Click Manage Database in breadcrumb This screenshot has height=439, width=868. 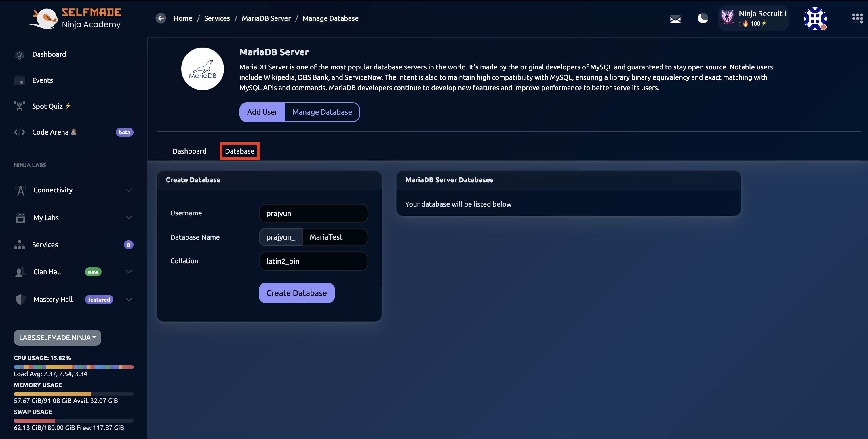coord(330,18)
